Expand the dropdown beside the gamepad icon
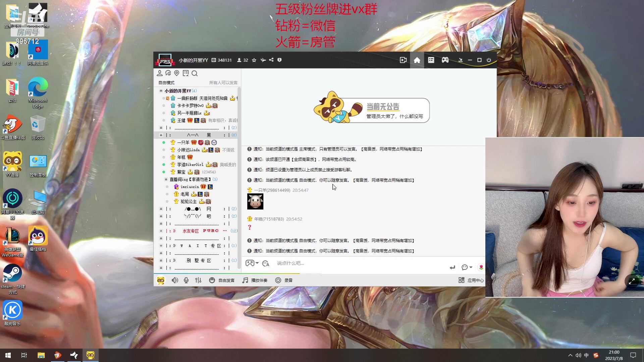 click(257, 263)
